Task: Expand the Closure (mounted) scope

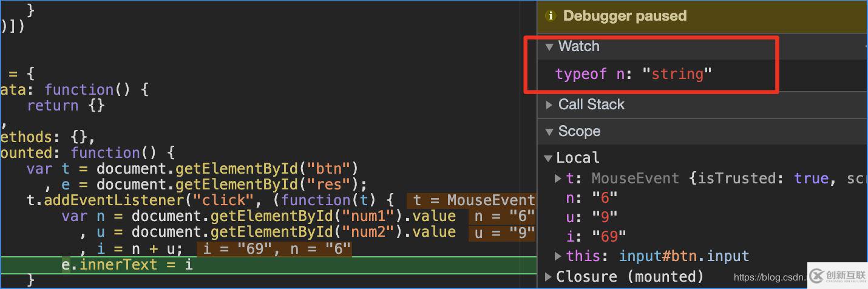Action: pos(549,277)
